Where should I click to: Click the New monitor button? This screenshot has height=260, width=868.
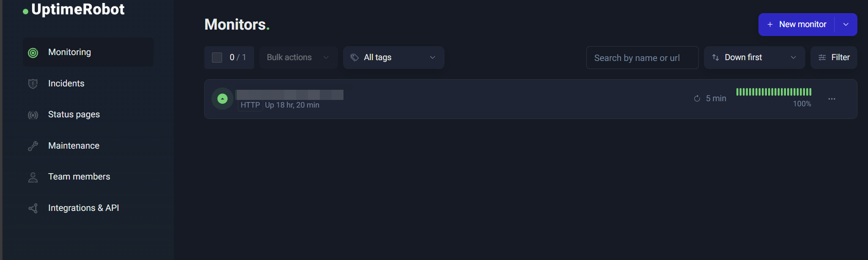pos(797,25)
